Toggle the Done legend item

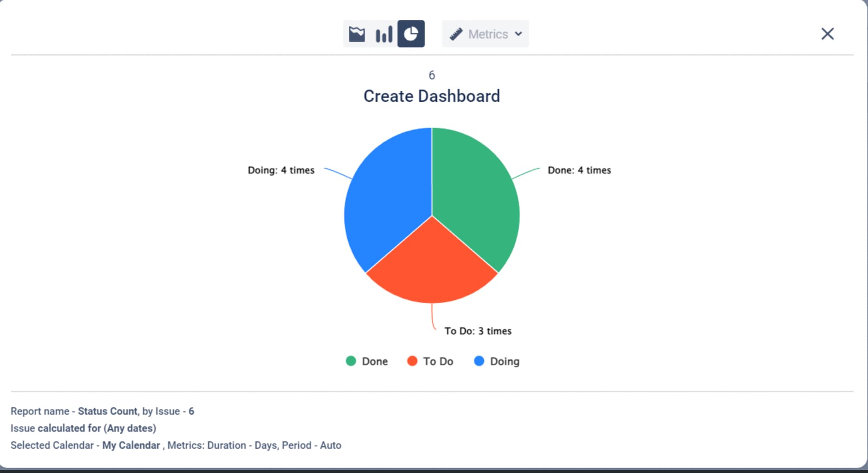367,361
